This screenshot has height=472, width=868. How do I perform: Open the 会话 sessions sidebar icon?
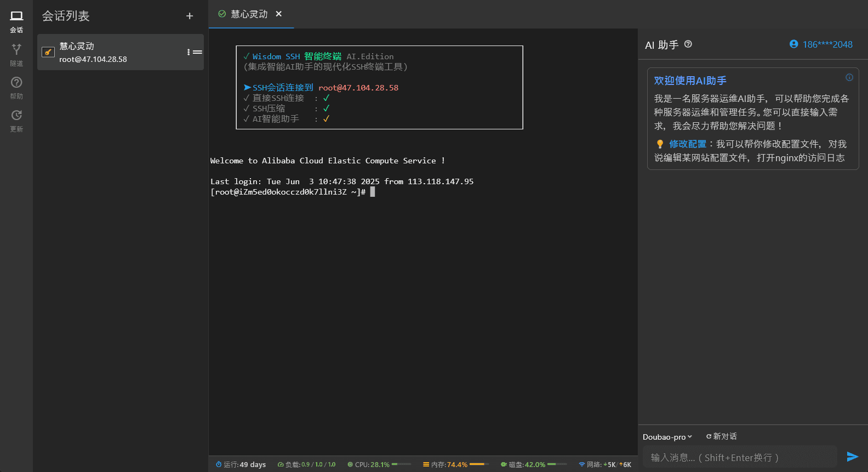coord(16,22)
